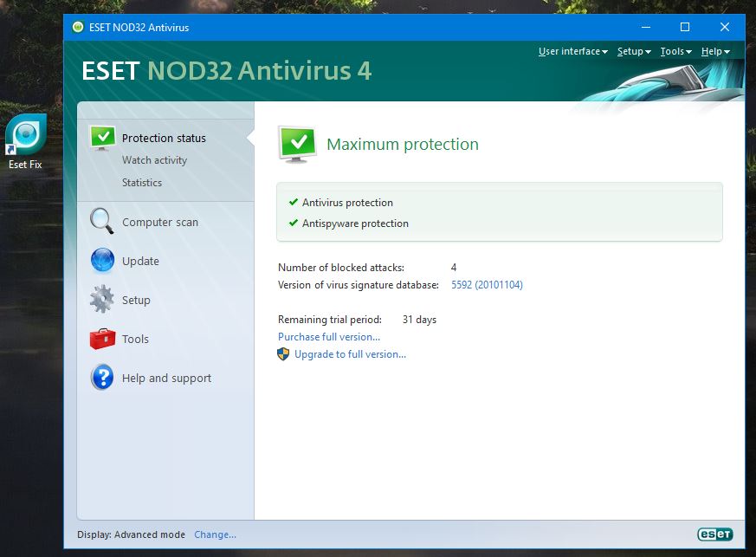Click the ESET title bar app icon

[78, 27]
